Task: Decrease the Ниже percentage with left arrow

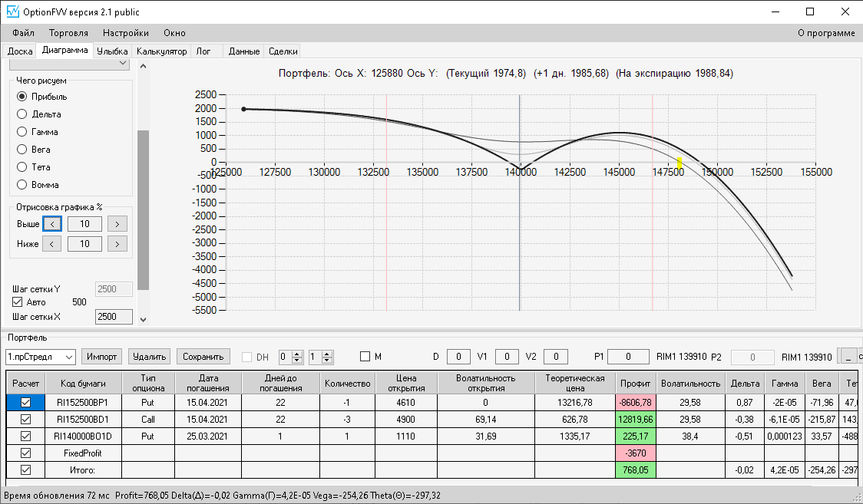Action: click(x=51, y=243)
